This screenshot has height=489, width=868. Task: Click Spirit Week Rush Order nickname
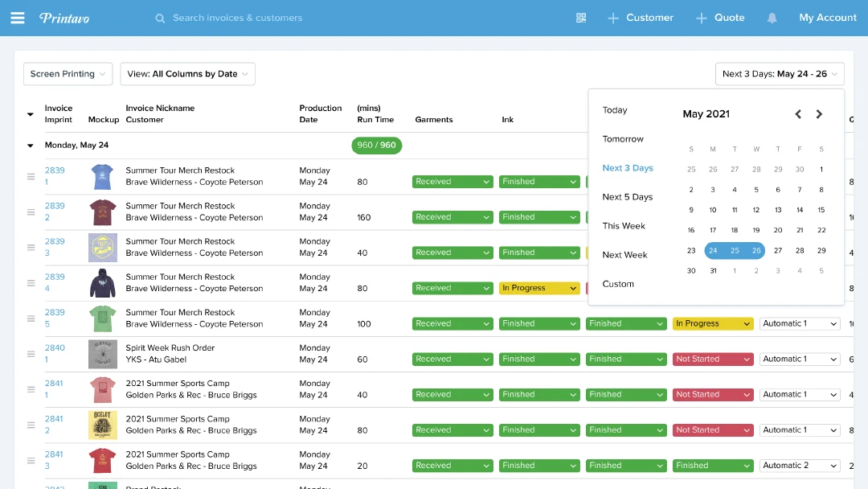coord(170,347)
